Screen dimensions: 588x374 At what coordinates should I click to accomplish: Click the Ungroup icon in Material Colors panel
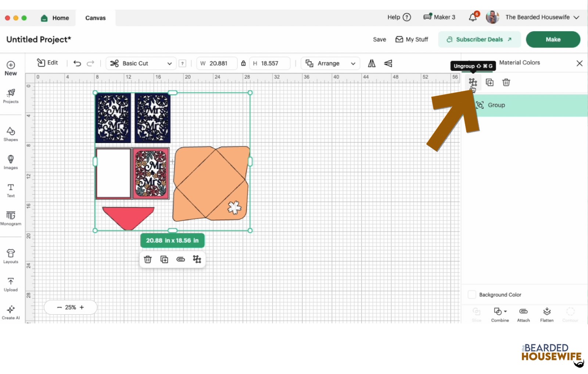(x=473, y=82)
